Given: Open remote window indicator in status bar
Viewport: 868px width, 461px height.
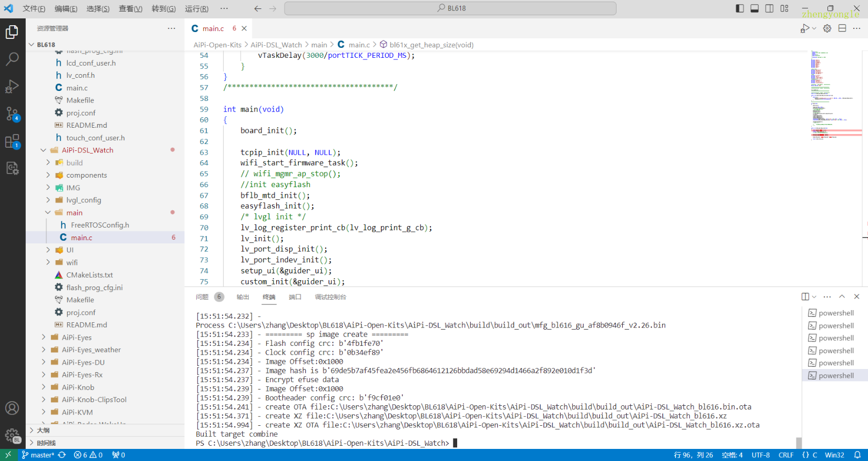Looking at the screenshot, I should pyautogui.click(x=8, y=455).
